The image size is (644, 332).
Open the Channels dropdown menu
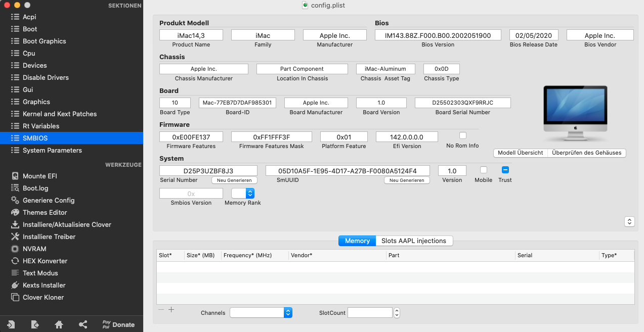(261, 313)
